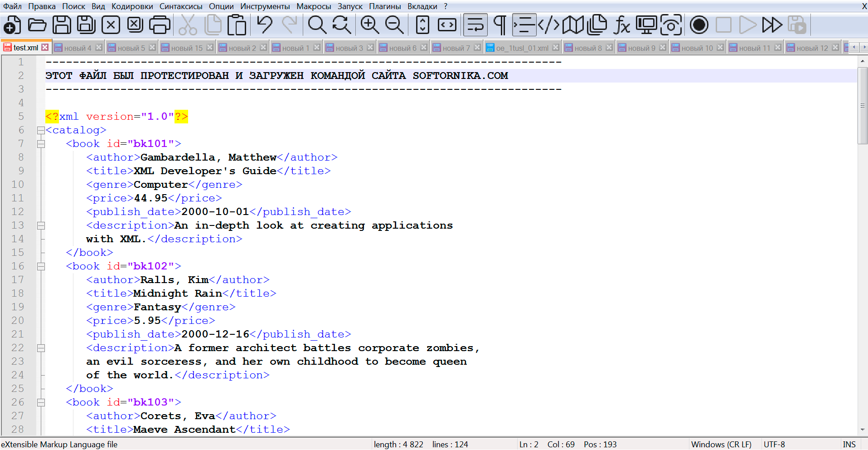Click UTF-8 encoding in status bar
The height and width of the screenshot is (450, 868).
tap(774, 445)
